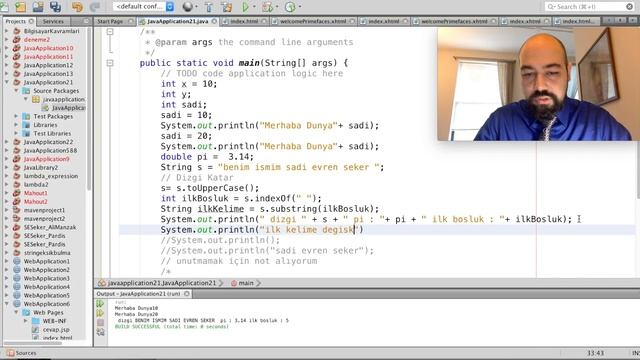The height and width of the screenshot is (360, 640).
Task: Click the New Project toolbar icon
Action: 20,7
